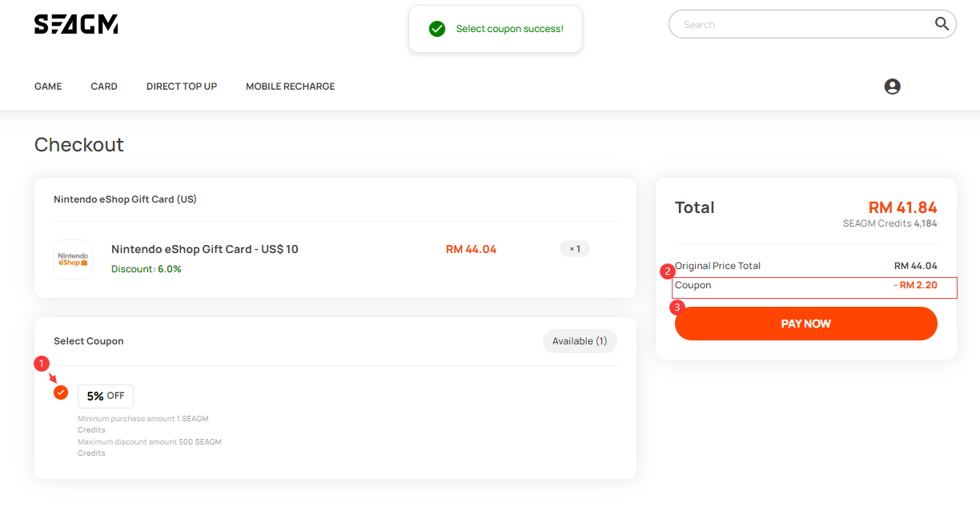Click the green success checkmark icon
Image resolution: width=980 pixels, height=507 pixels.
pos(436,29)
